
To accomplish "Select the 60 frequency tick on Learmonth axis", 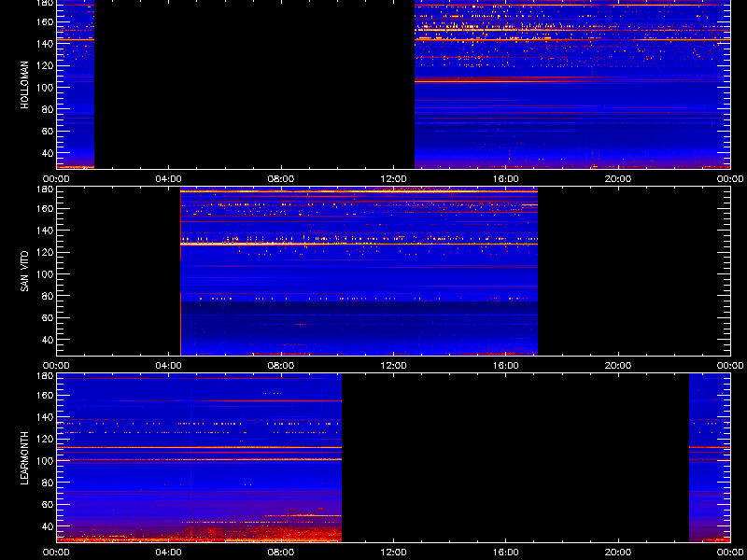I will (49, 504).
